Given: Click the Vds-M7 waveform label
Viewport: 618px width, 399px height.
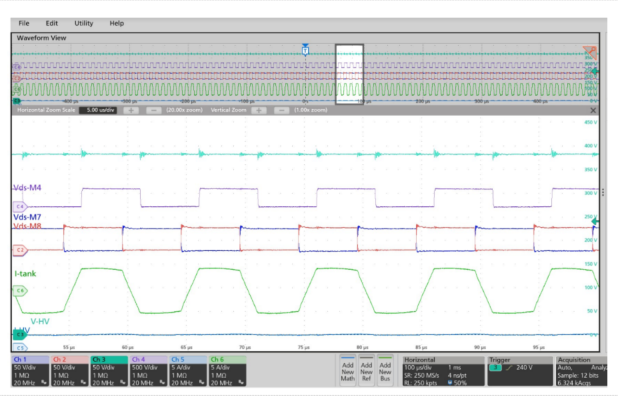Looking at the screenshot, I should [27, 217].
